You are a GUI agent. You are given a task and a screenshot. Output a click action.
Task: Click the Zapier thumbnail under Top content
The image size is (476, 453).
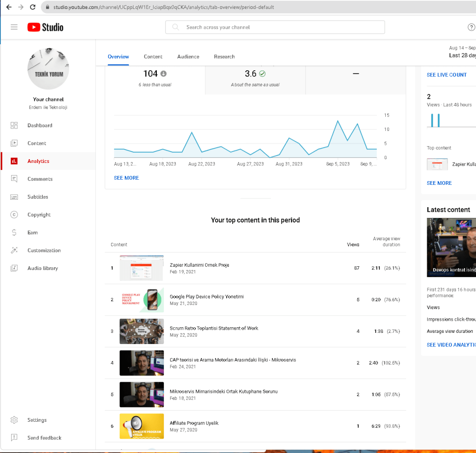point(437,164)
